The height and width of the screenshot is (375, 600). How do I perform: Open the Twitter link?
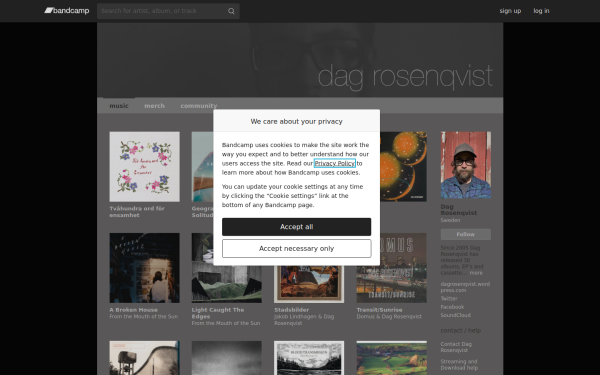449,298
